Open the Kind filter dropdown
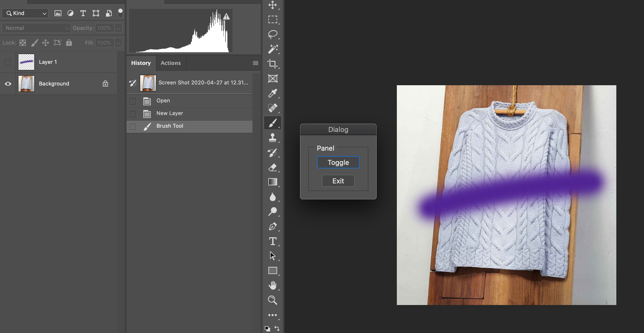Screen dimensions: 644x333 tap(25, 13)
